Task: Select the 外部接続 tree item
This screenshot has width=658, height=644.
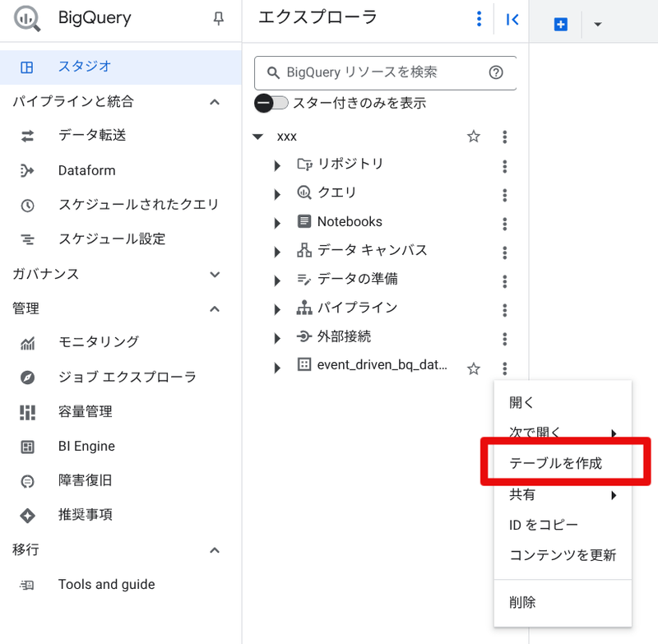Action: click(344, 336)
